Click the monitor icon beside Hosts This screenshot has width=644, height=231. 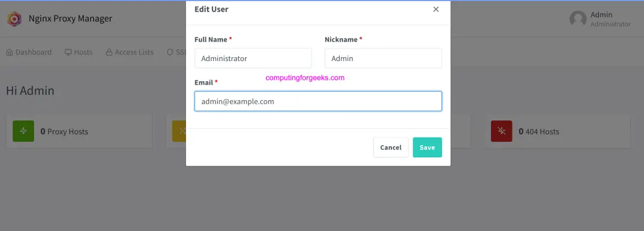tap(68, 52)
